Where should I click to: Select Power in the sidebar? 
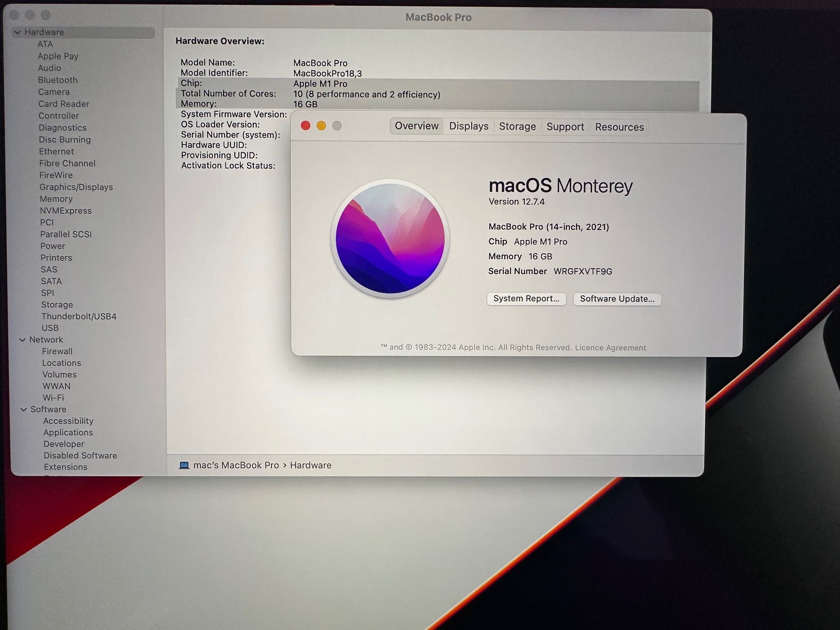pyautogui.click(x=52, y=246)
